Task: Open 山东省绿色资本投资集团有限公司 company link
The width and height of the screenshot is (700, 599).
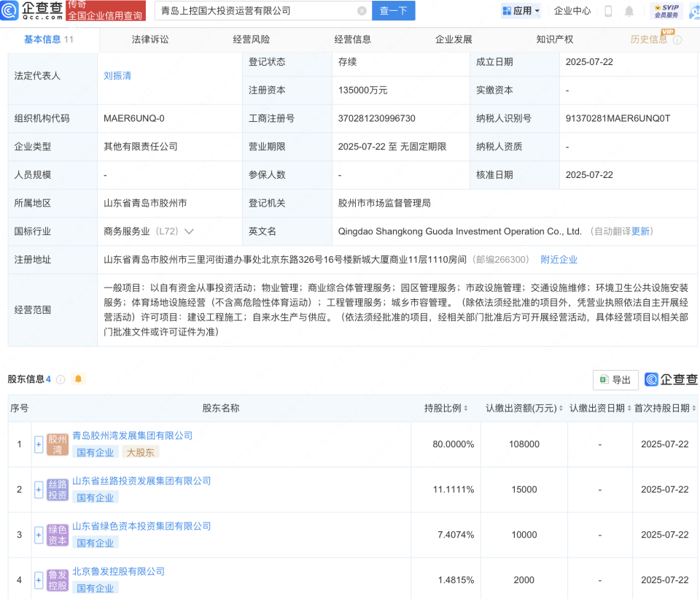Action: point(141,526)
